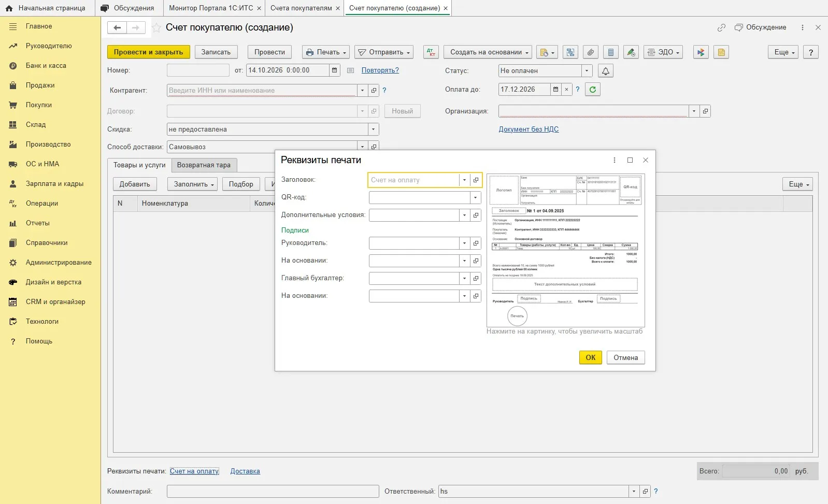Screen dimensions: 828x504
Task: Open calendar picker for Оплата до date
Action: 556,90
